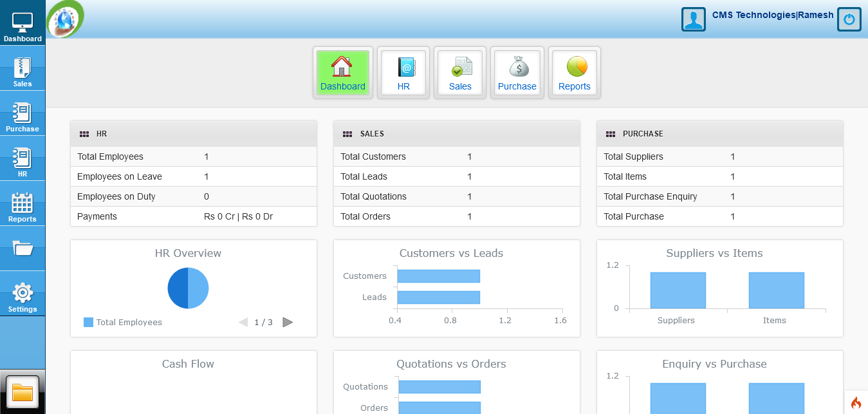Go to next HR Overview legend page
868x414 pixels.
coord(288,322)
